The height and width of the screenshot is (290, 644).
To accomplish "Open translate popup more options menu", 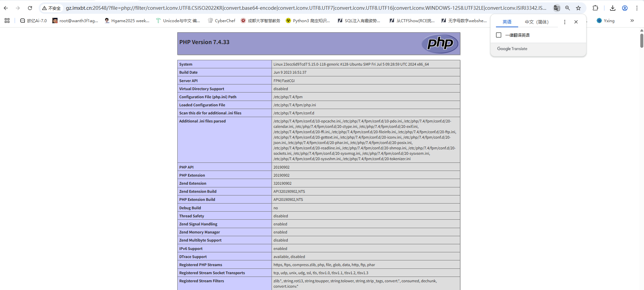I will pyautogui.click(x=565, y=22).
